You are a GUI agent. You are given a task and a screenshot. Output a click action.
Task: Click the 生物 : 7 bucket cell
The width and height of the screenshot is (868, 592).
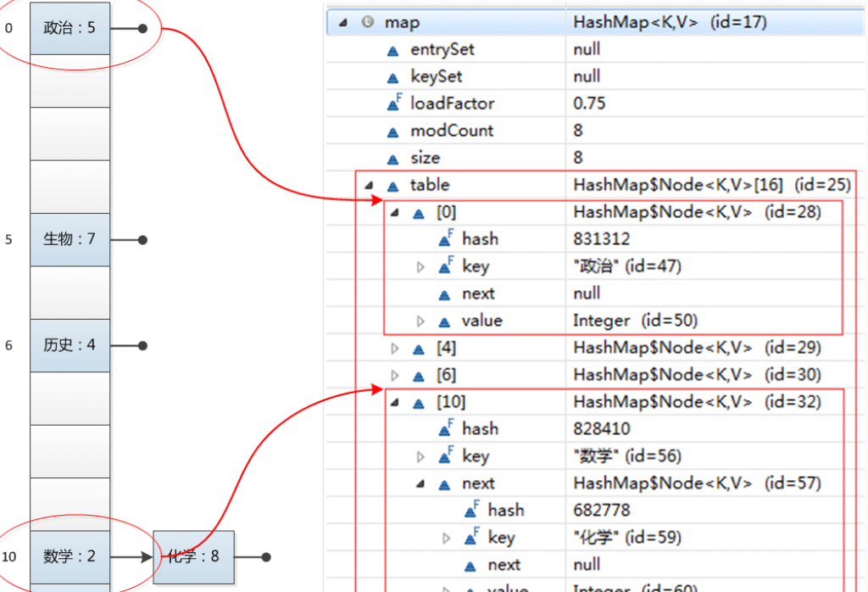coord(70,239)
